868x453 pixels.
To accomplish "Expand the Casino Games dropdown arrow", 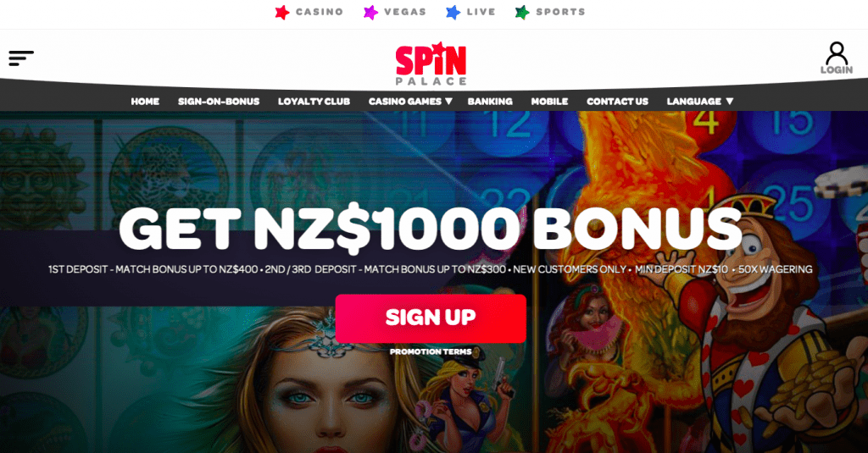I will 449,102.
